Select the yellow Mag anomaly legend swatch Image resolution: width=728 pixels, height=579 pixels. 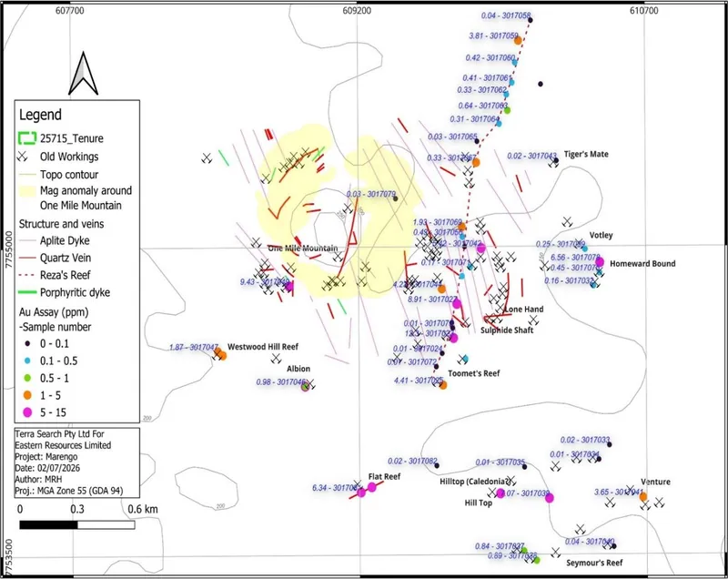(27, 190)
